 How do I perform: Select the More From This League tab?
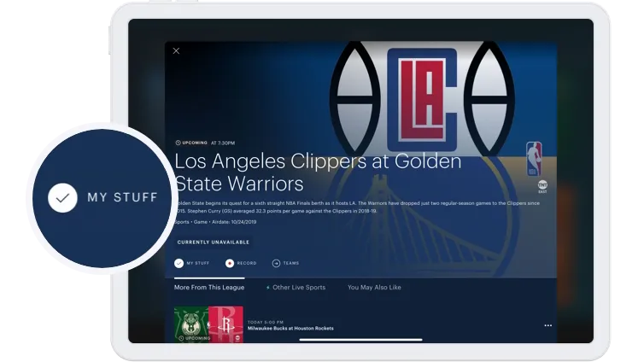[208, 288]
